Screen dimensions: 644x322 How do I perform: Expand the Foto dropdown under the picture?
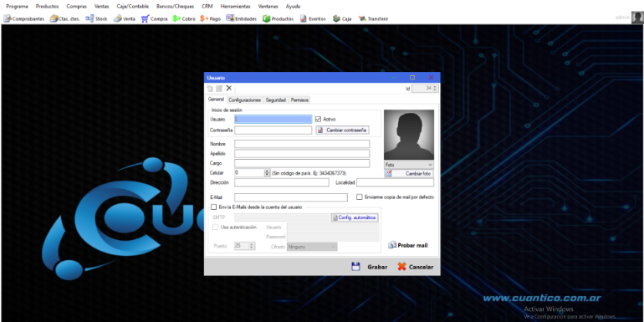(409, 164)
